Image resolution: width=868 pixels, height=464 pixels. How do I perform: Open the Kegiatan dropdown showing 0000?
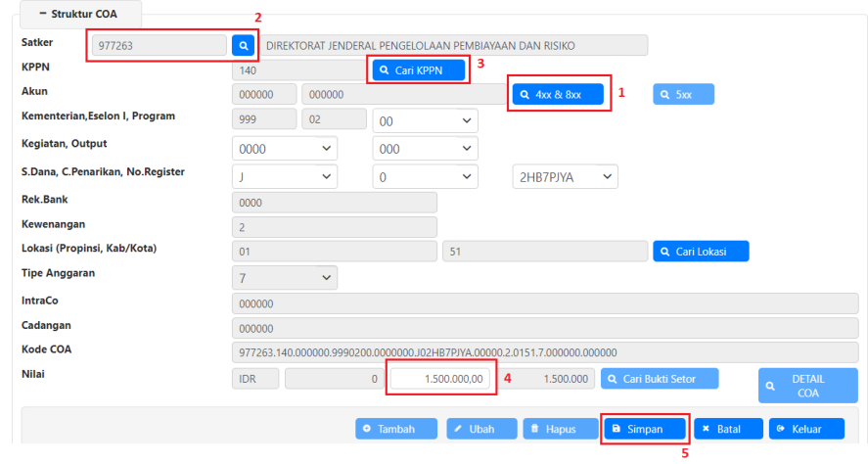click(x=284, y=148)
